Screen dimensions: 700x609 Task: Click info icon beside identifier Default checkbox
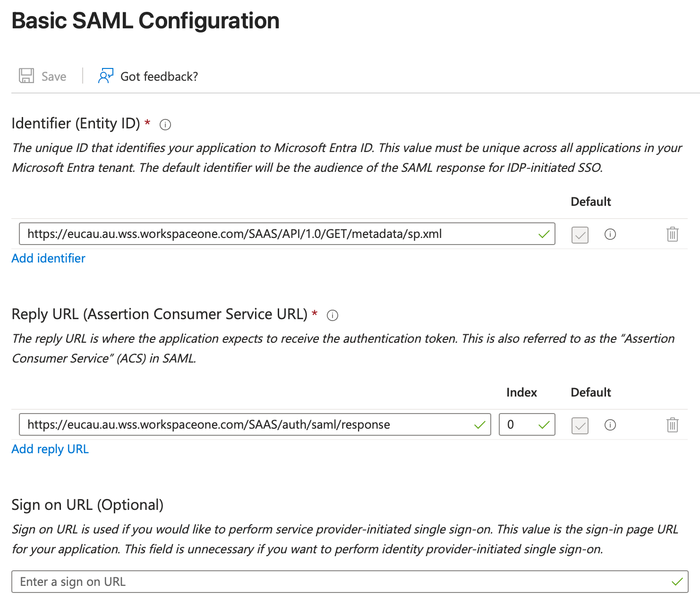(x=610, y=234)
